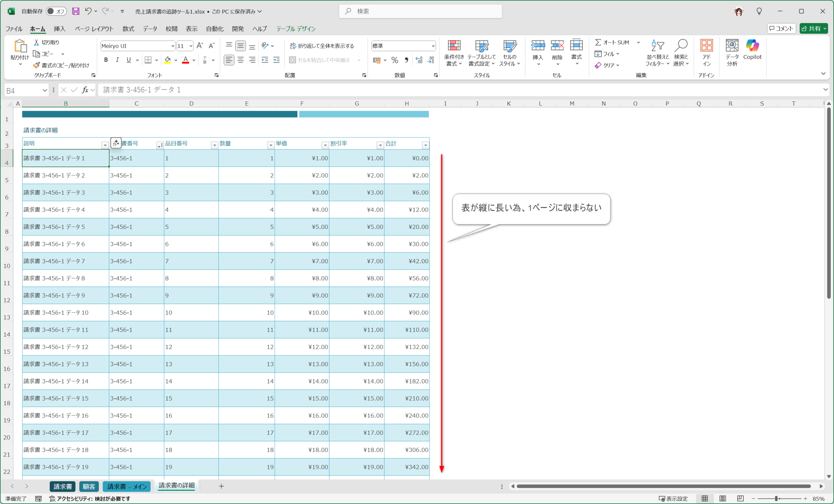The width and height of the screenshot is (834, 504).
Task: Toggle Bold formatting
Action: [106, 60]
